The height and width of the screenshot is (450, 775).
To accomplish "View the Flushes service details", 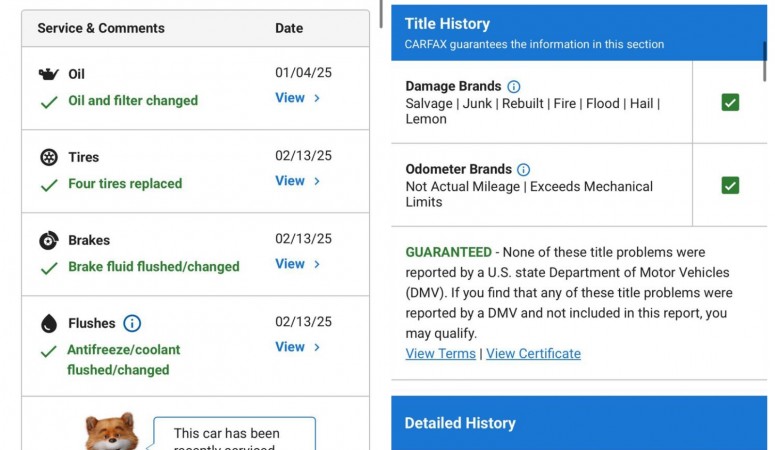I will pos(298,347).
